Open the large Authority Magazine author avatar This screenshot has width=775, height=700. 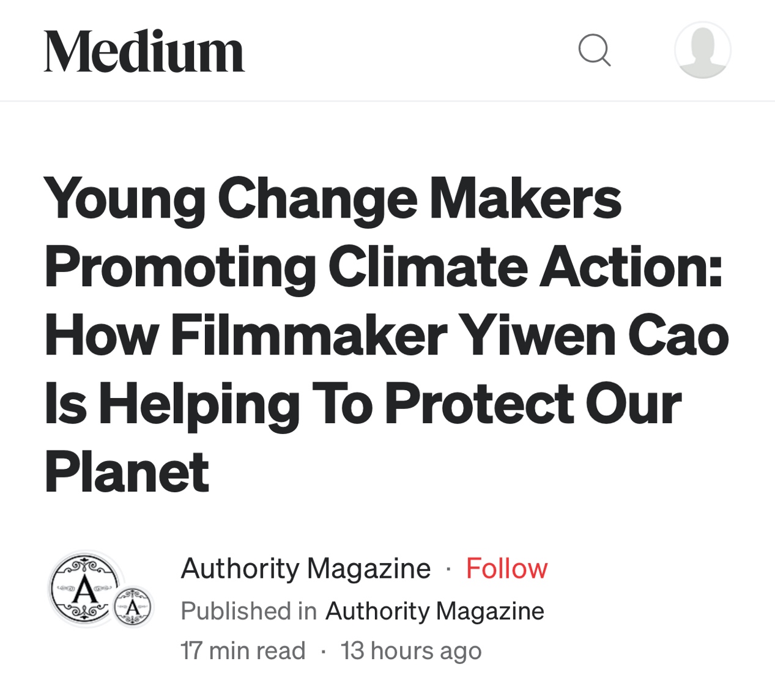[85, 589]
